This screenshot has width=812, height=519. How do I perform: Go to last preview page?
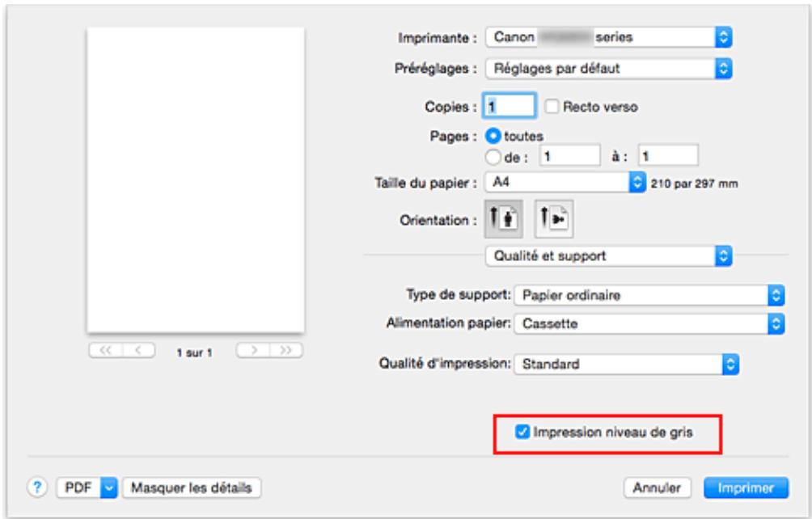coord(285,350)
